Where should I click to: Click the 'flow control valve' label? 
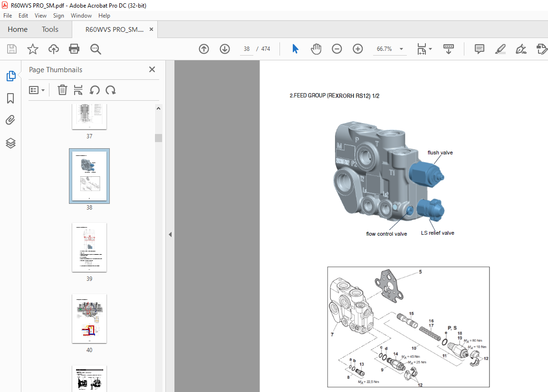coord(386,234)
